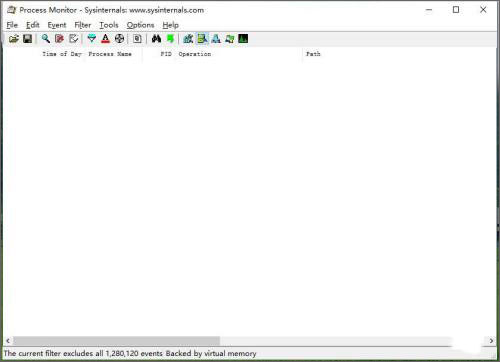Open the Tools menu
The height and width of the screenshot is (362, 500).
pyautogui.click(x=109, y=25)
